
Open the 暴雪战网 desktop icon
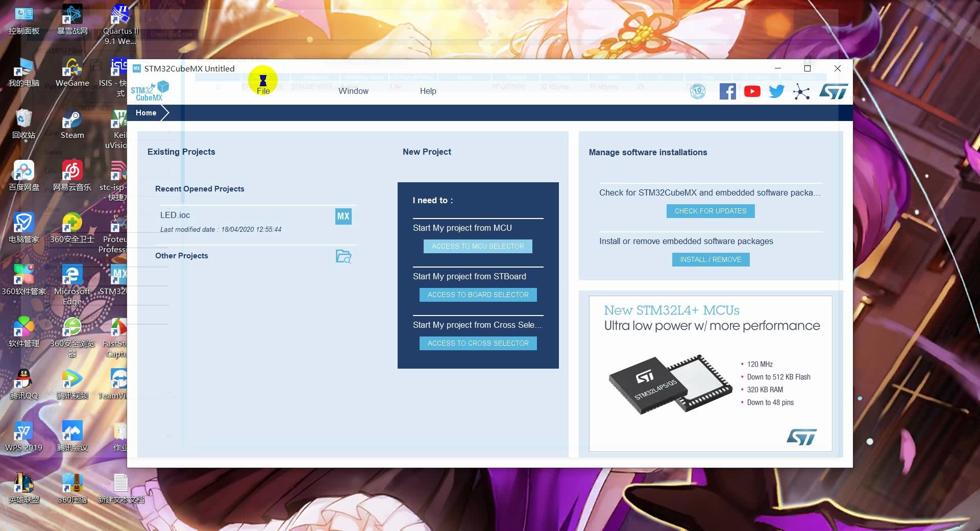(72, 20)
